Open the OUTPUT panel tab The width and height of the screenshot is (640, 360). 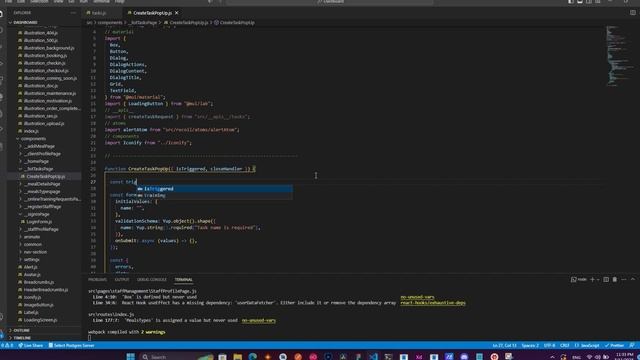coord(122,280)
